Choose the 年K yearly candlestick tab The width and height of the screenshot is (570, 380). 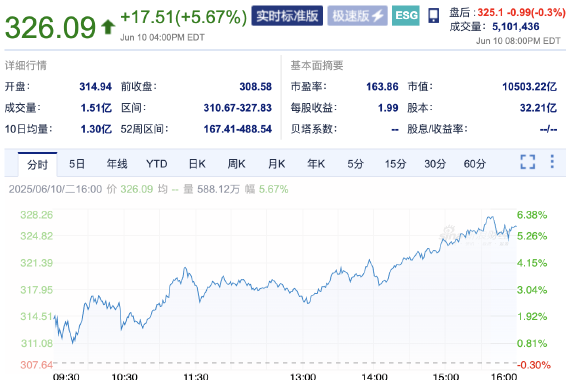[x=316, y=164]
